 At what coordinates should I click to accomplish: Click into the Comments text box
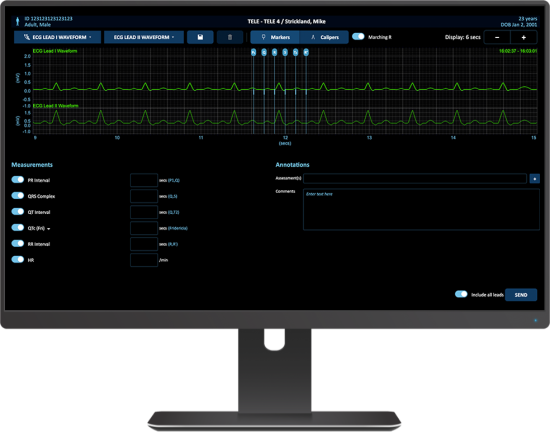click(421, 209)
